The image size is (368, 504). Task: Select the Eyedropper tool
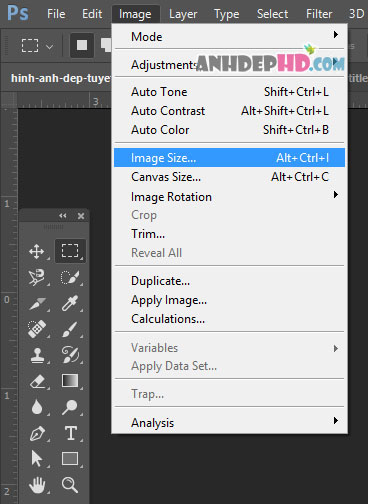70,303
